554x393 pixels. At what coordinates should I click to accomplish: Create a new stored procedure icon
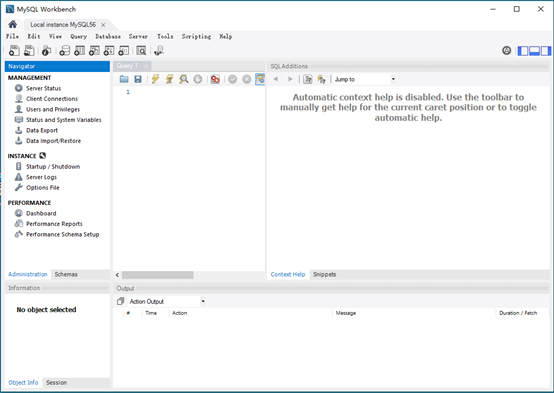(x=108, y=51)
